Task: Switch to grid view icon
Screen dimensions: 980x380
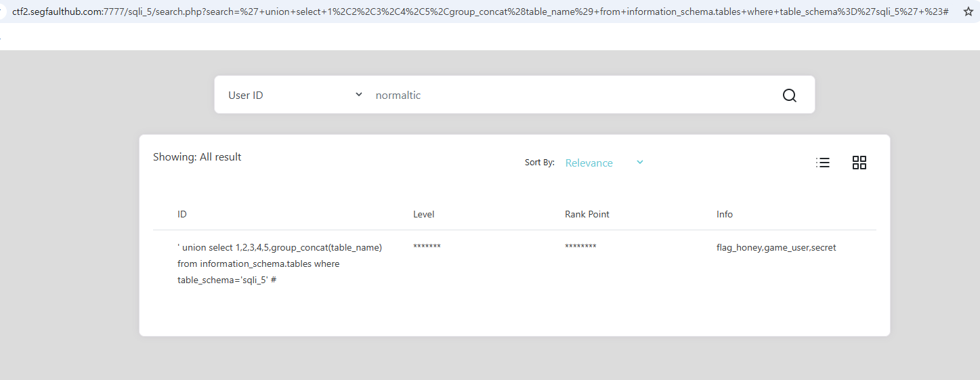Action: (x=859, y=163)
